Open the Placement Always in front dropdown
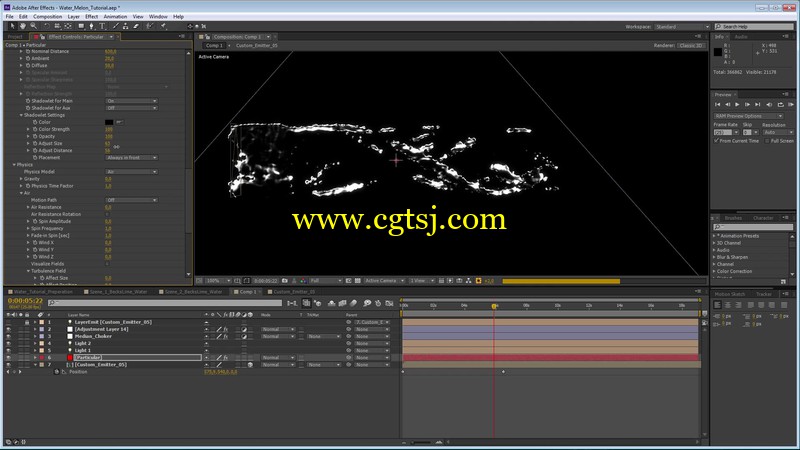 click(x=131, y=158)
